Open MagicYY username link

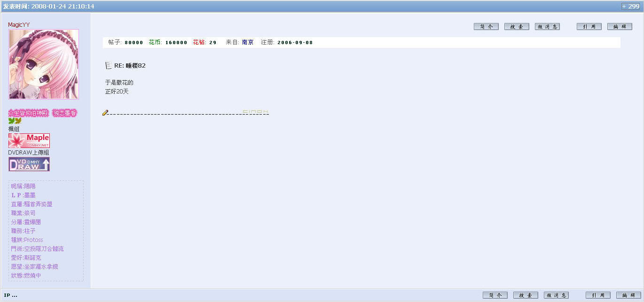(19, 24)
